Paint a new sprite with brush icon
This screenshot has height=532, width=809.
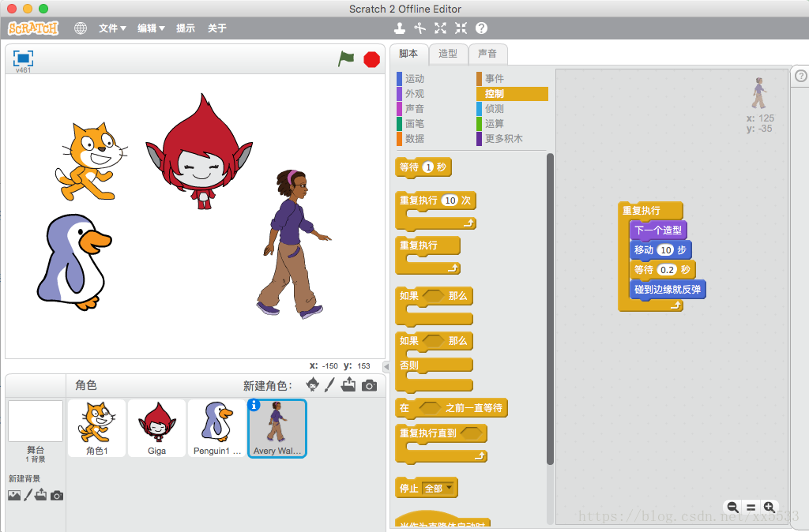pos(330,385)
